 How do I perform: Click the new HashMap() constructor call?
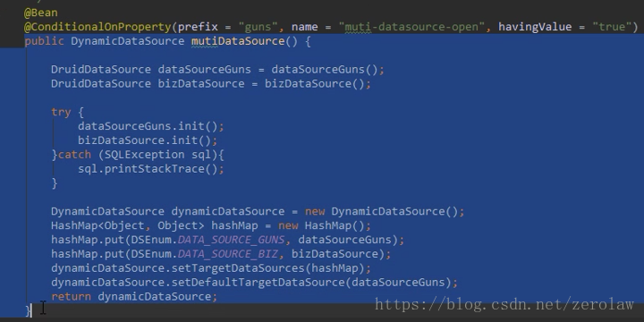pos(321,226)
